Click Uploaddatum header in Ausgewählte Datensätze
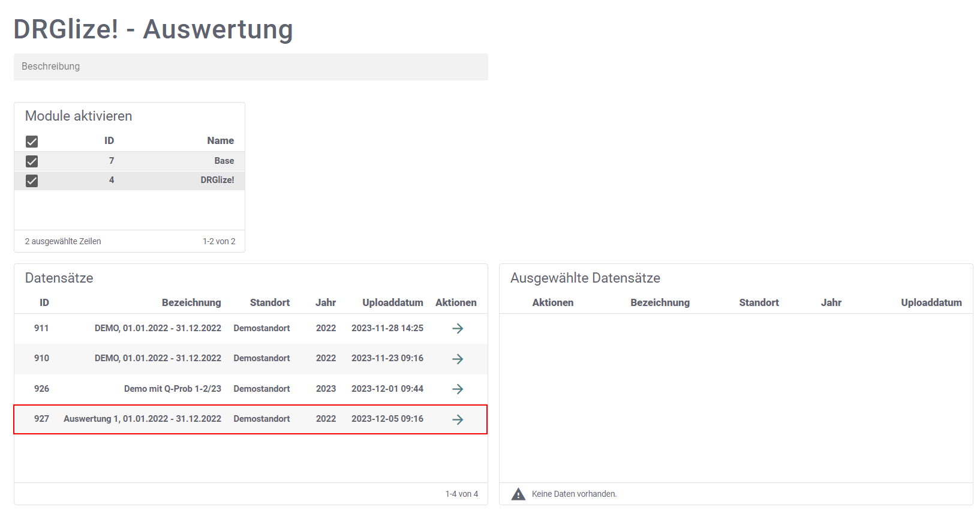The height and width of the screenshot is (510, 980). (x=931, y=302)
